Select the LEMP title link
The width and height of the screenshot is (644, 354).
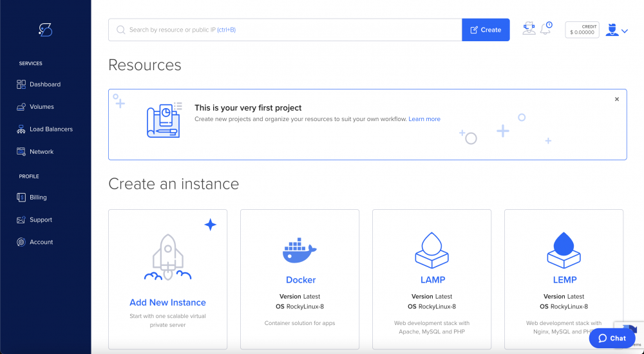coord(565,280)
